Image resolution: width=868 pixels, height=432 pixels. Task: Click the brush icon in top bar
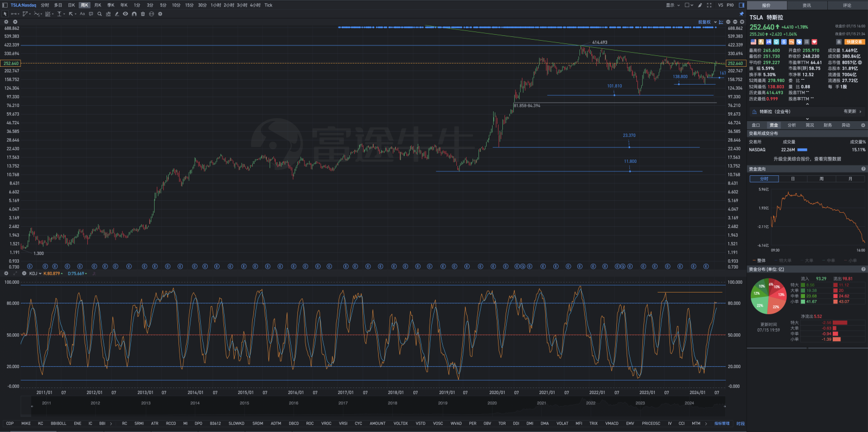click(x=700, y=5)
